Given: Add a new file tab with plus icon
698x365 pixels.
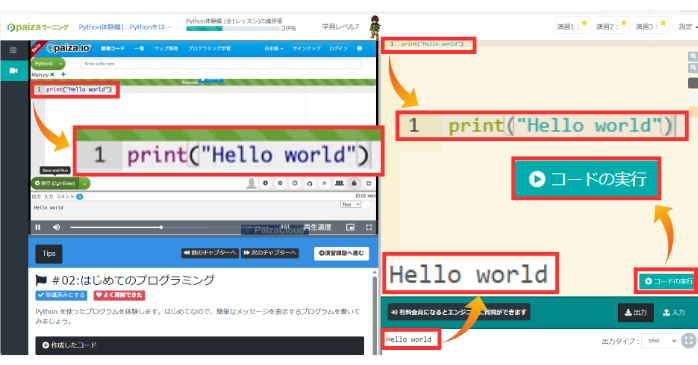Looking at the screenshot, I should [63, 74].
